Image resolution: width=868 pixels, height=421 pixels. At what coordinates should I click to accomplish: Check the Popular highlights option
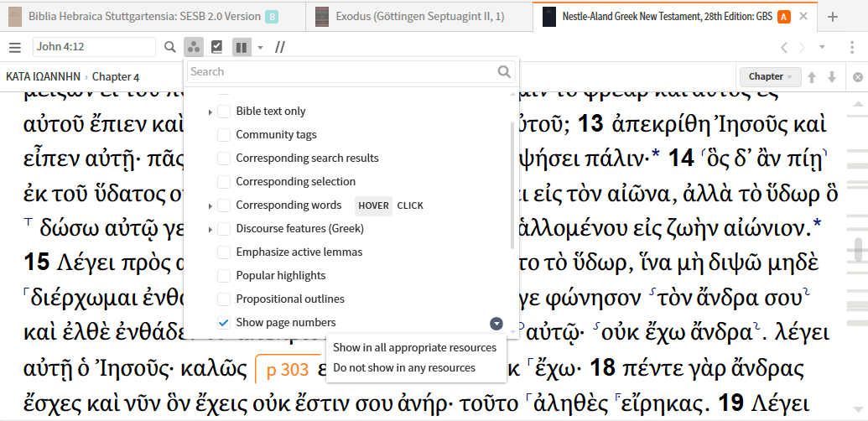[224, 276]
